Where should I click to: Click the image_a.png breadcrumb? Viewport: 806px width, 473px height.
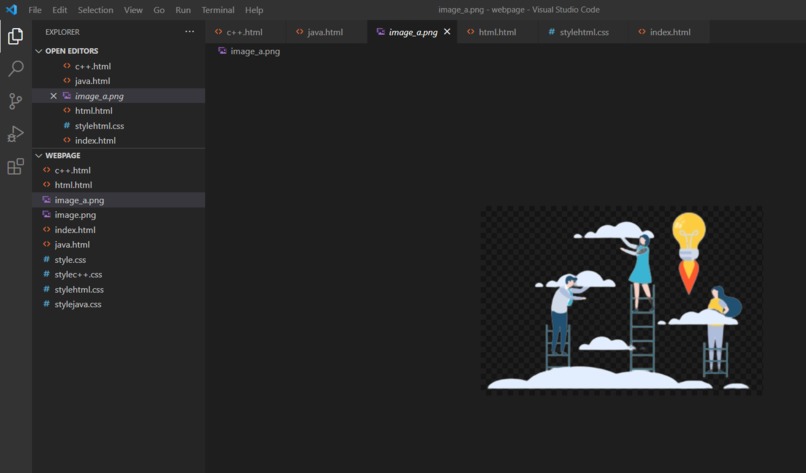click(249, 51)
